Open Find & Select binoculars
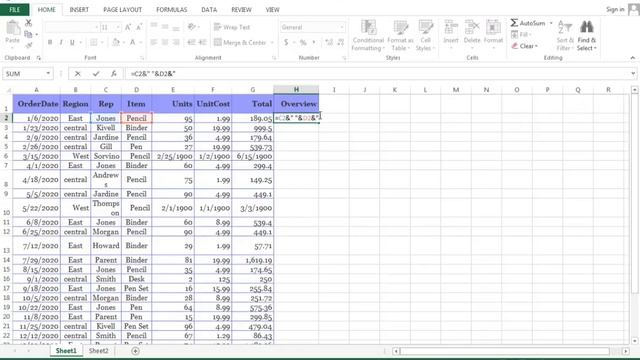640x360 pixels. click(x=587, y=36)
